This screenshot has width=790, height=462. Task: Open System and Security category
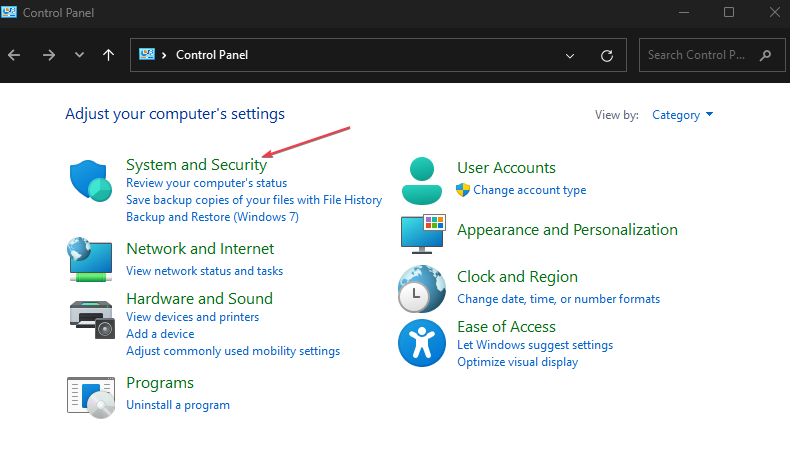[196, 165]
